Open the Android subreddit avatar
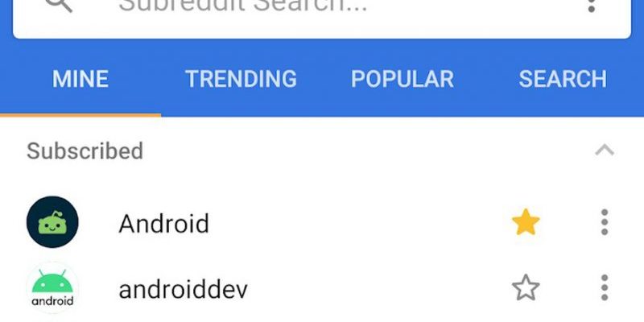 tap(52, 222)
